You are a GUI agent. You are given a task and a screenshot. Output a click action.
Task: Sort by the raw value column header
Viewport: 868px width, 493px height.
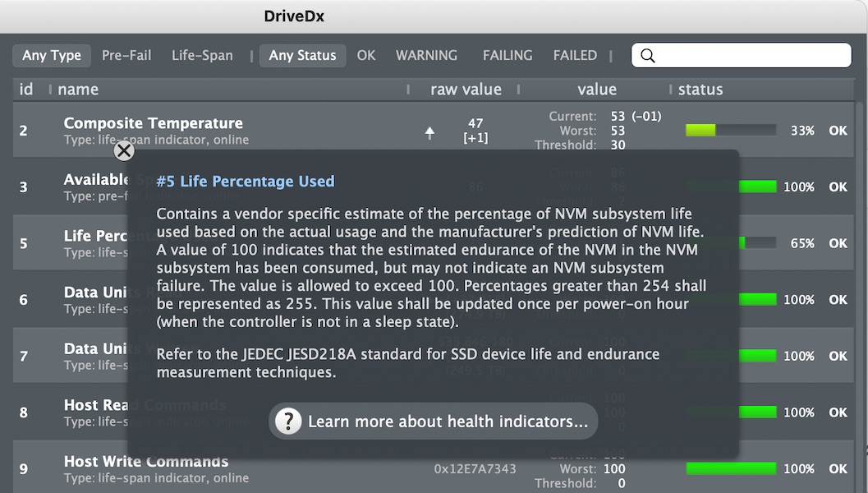click(466, 90)
